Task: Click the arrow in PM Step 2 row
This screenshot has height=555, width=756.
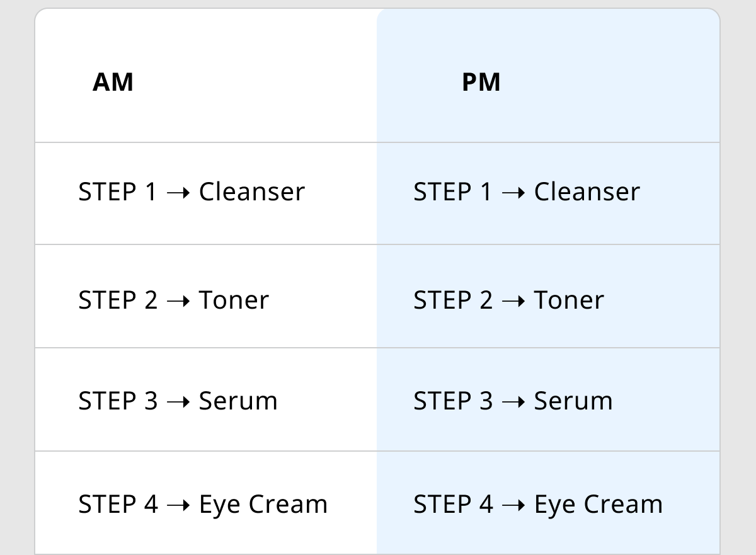Action: click(513, 301)
